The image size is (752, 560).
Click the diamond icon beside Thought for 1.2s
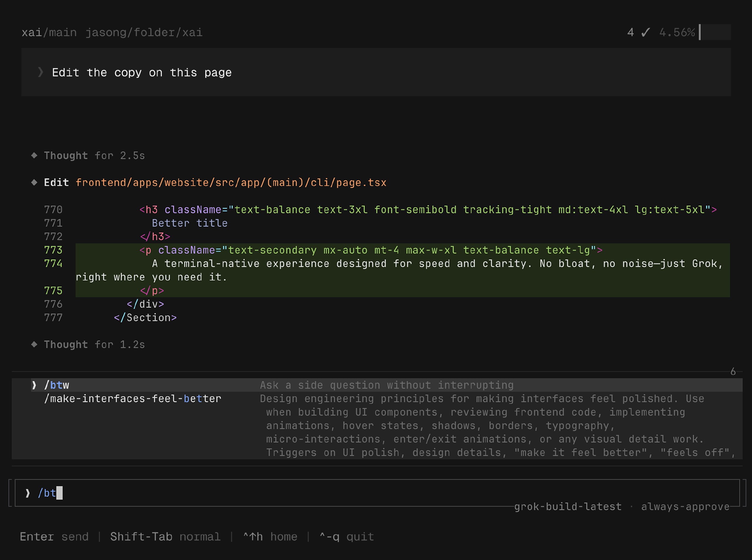34,344
